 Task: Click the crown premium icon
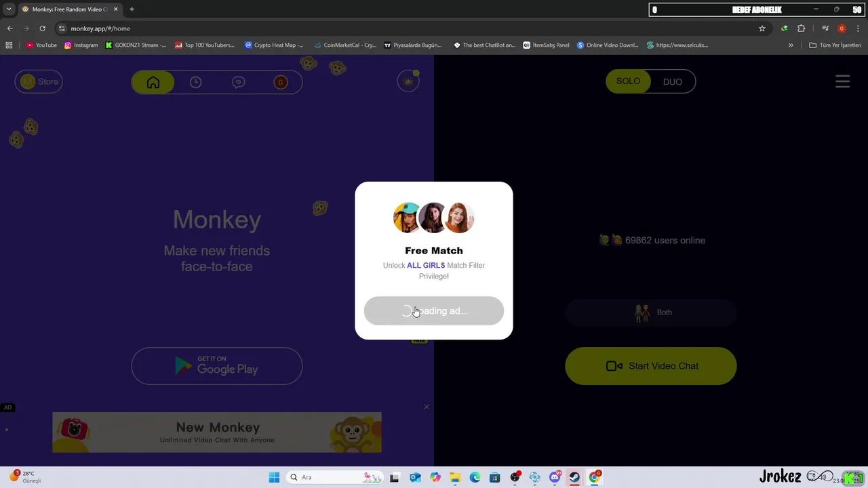point(408,81)
